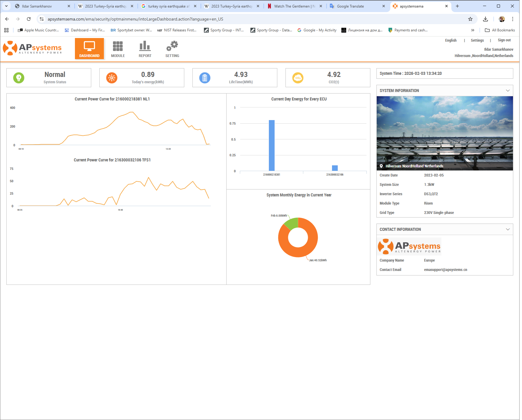Expand the hidden bookmarks overflow chevron

472,30
